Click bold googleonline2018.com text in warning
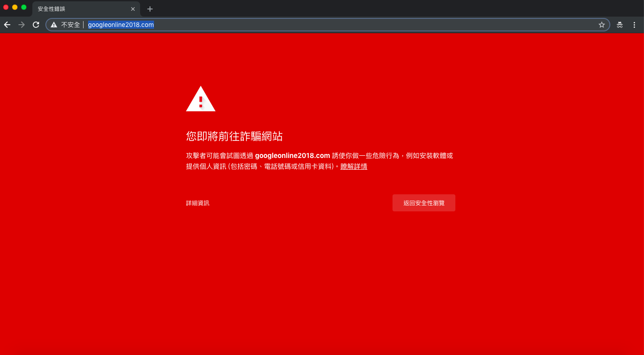This screenshot has height=355, width=644. [293, 156]
